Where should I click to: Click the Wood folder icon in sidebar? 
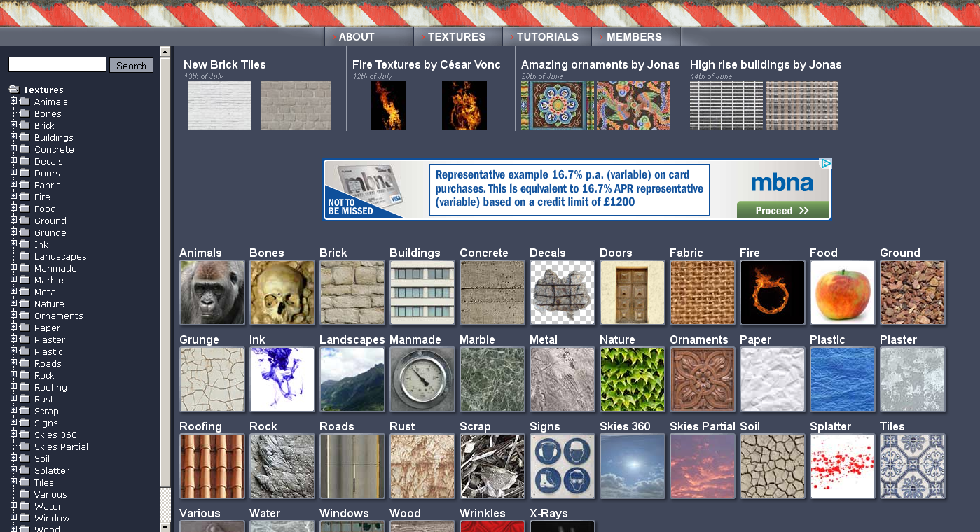[24, 528]
